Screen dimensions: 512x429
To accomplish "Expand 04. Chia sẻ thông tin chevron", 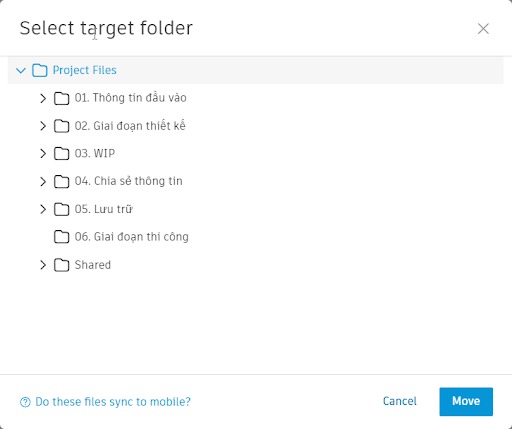I will pos(43,181).
